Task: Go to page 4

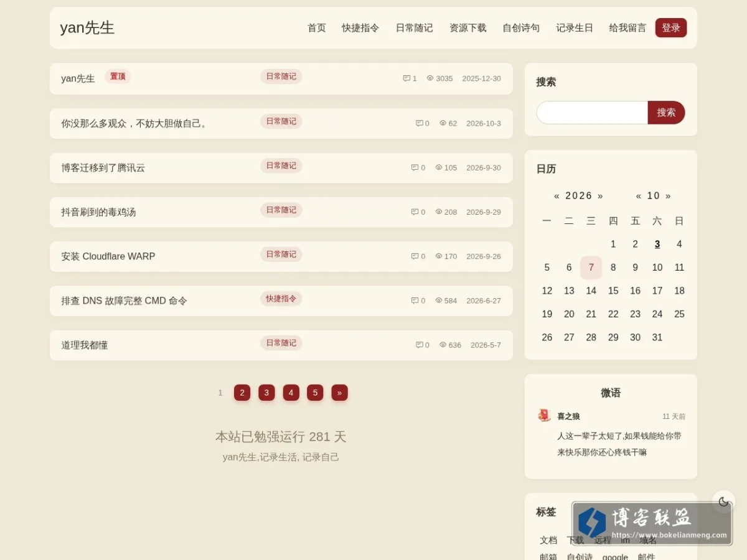Action: tap(291, 393)
